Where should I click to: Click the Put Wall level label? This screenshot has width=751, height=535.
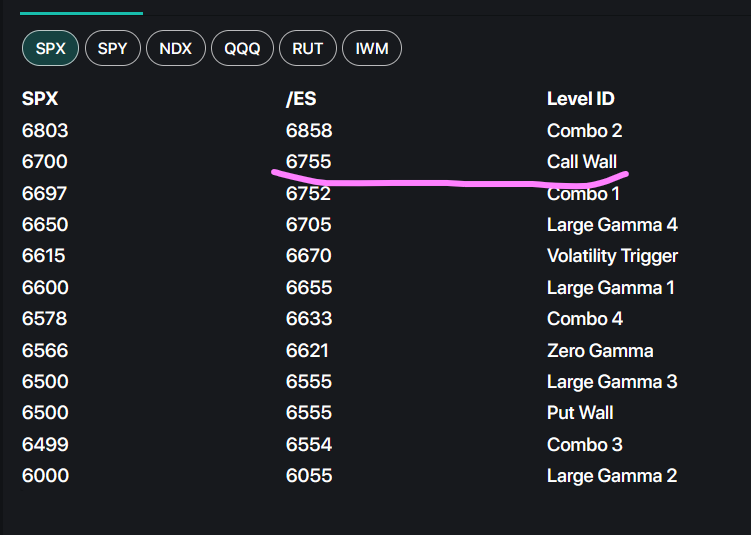(x=580, y=413)
